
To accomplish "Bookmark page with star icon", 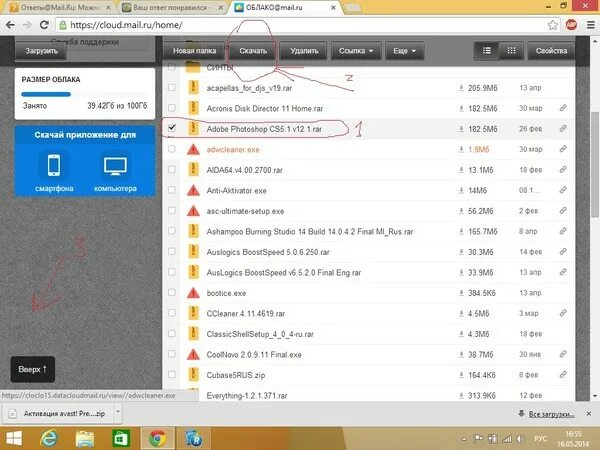I will coord(553,25).
